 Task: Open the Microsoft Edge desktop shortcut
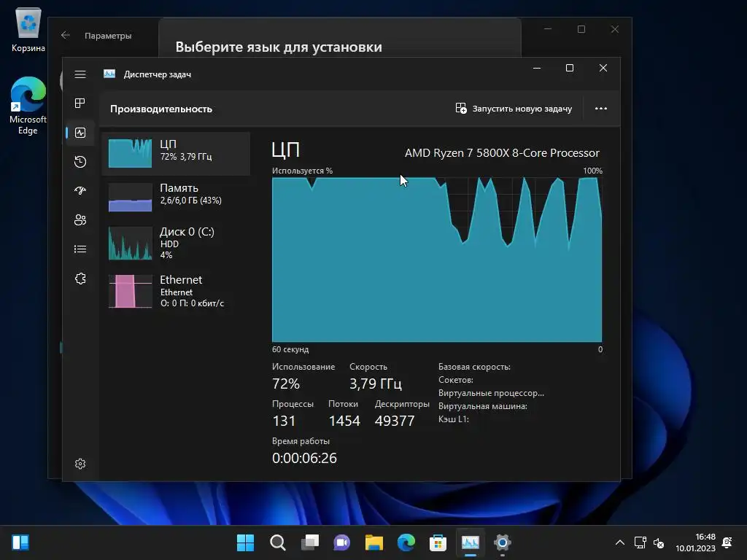pyautogui.click(x=28, y=106)
